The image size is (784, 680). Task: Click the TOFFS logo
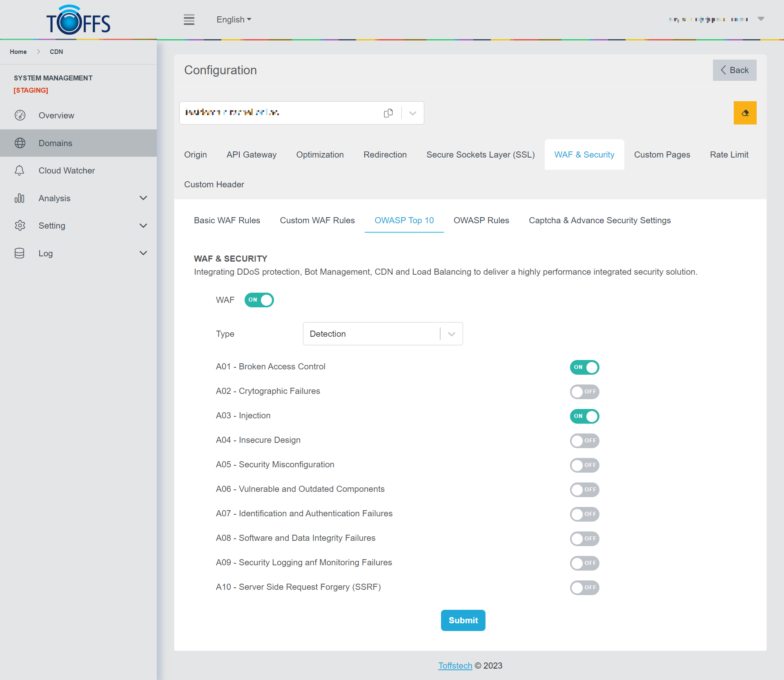(x=78, y=20)
